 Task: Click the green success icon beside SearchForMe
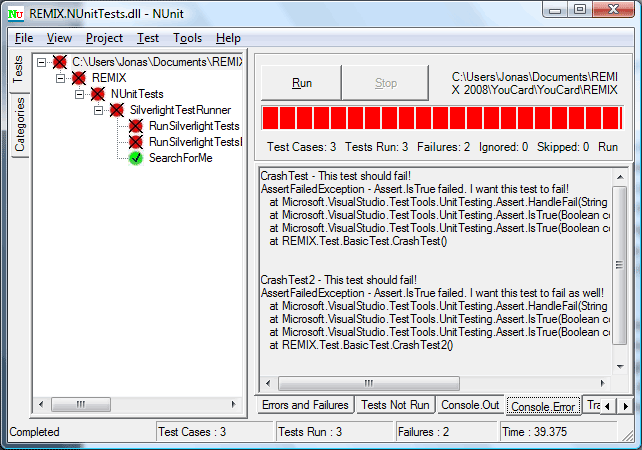[136, 158]
